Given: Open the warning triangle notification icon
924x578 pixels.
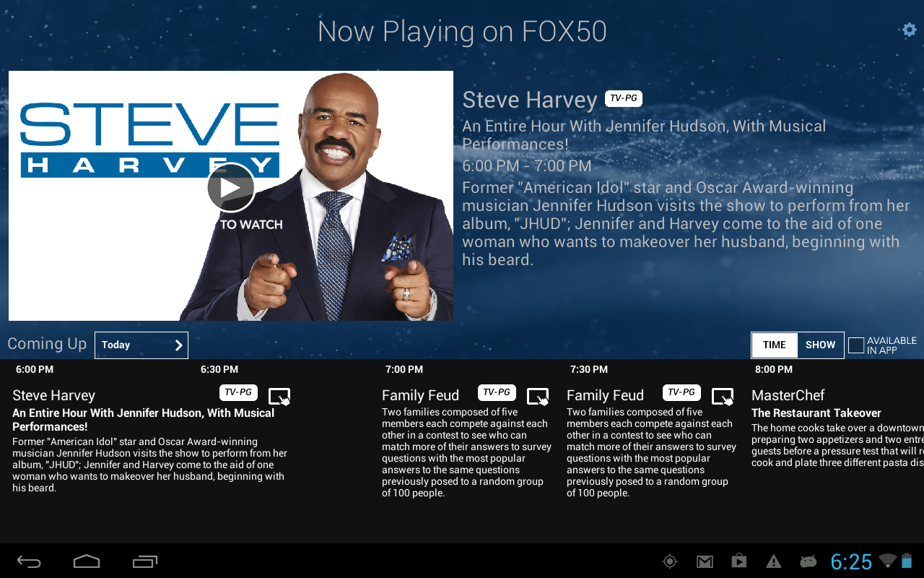Looking at the screenshot, I should coord(774,561).
